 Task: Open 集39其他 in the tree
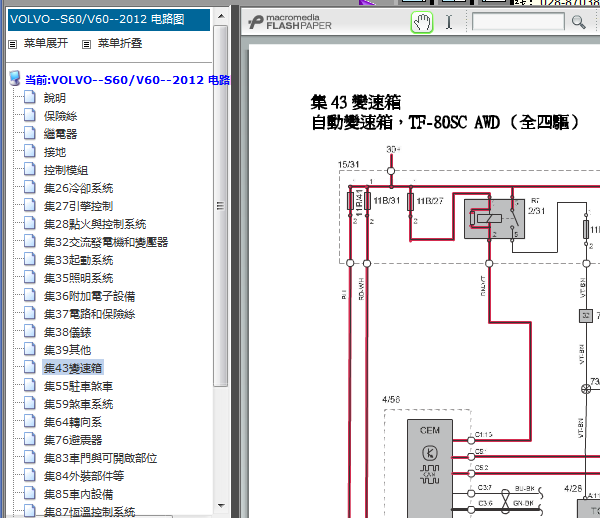[67, 350]
